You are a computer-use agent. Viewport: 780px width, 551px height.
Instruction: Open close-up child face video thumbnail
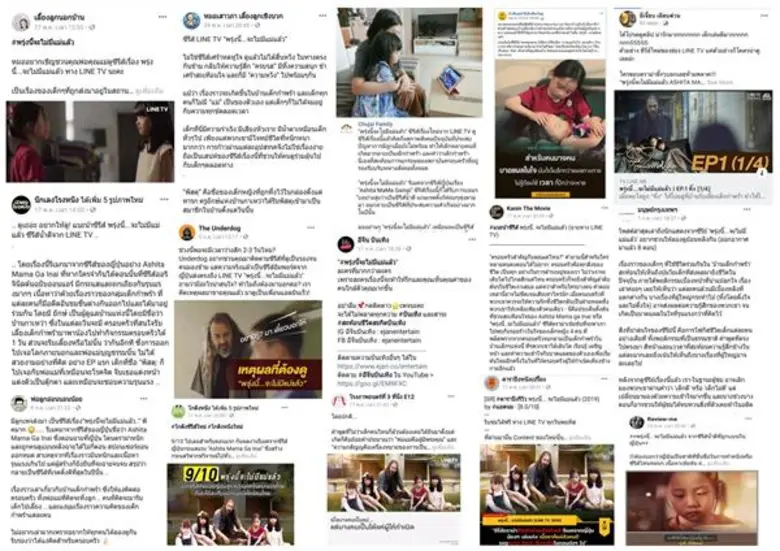(691, 508)
